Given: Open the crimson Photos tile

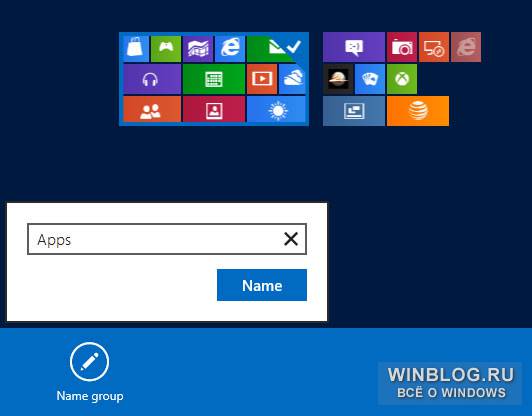Looking at the screenshot, I should pos(214,109).
